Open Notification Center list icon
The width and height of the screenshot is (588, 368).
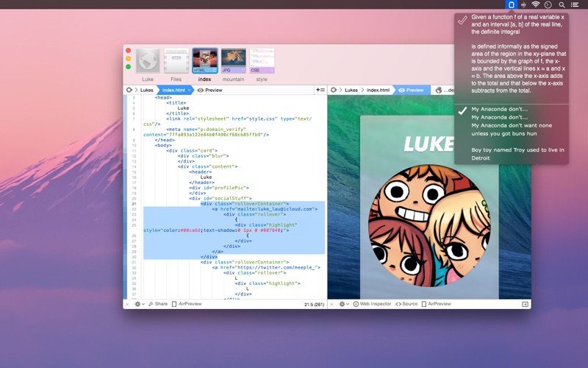[575, 4]
